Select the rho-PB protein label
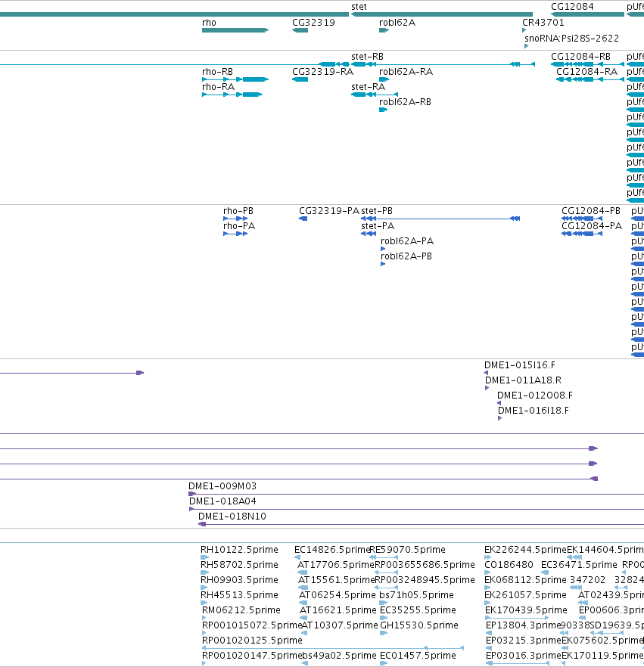This screenshot has height=667, width=644. point(238,211)
